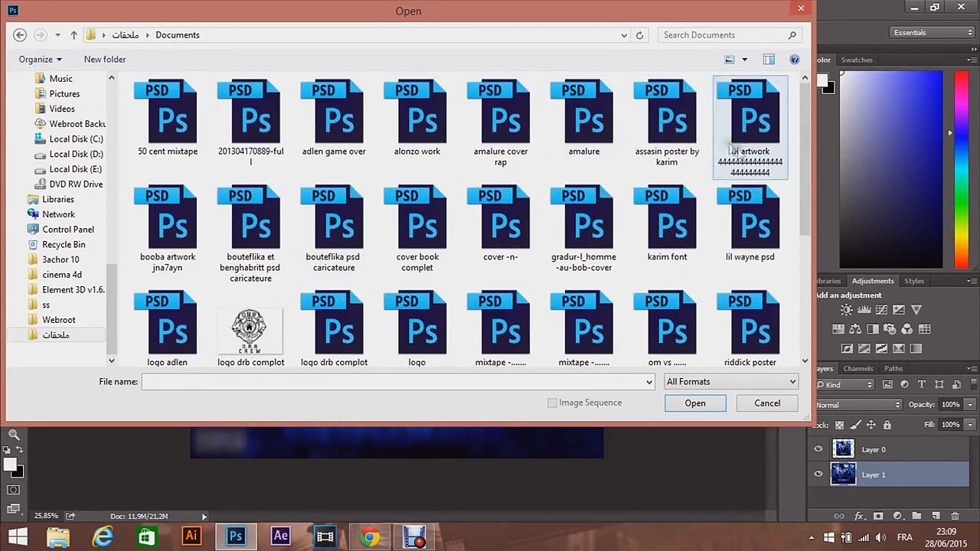980x551 pixels.
Task: Open Adobe Illustrator from taskbar
Action: 191,536
